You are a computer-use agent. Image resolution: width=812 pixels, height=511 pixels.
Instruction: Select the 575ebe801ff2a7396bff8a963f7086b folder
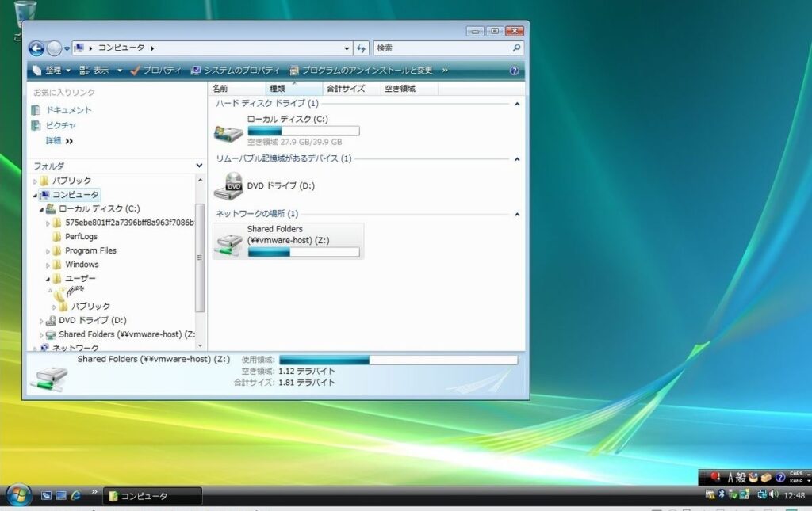(x=123, y=223)
